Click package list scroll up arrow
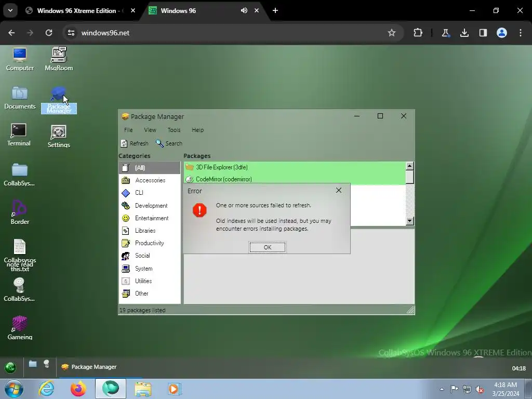532x399 pixels. tap(410, 166)
